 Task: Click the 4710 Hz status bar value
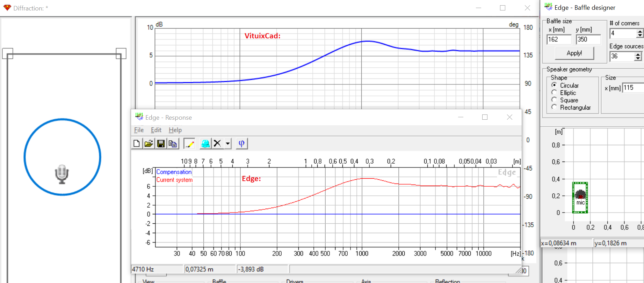pyautogui.click(x=157, y=269)
